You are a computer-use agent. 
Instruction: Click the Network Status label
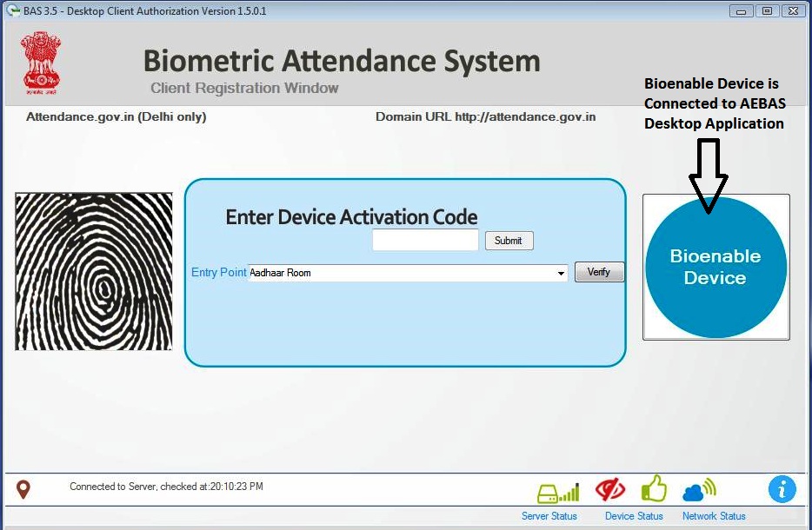click(713, 515)
